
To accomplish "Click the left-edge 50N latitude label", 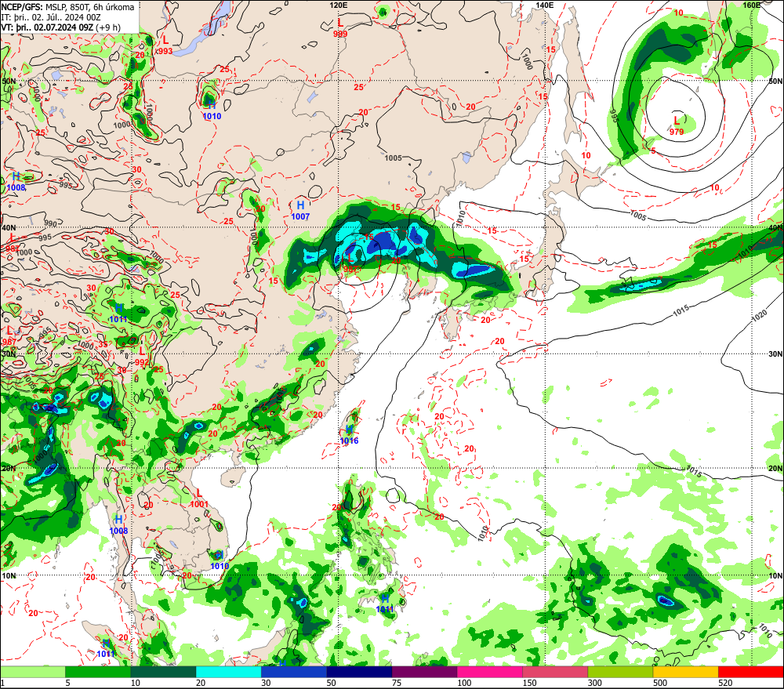I will tap(9, 81).
